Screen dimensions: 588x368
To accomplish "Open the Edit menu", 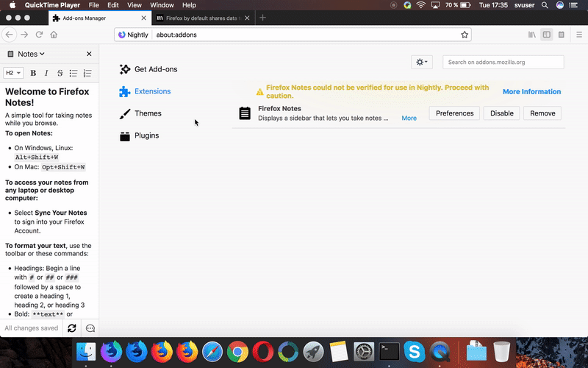I will click(x=113, y=5).
